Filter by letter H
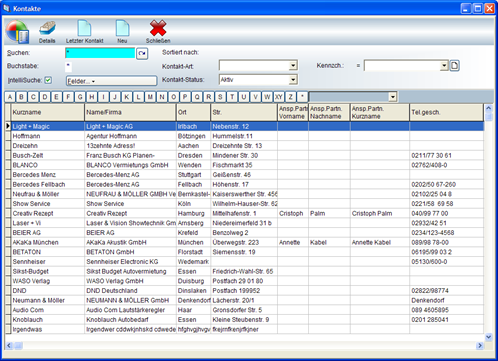 [92, 97]
